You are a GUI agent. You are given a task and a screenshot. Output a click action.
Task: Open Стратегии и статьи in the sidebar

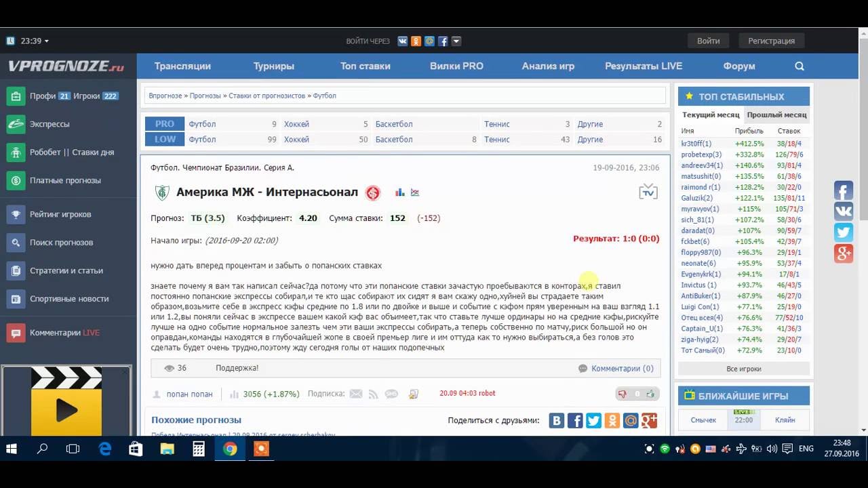[x=68, y=270]
